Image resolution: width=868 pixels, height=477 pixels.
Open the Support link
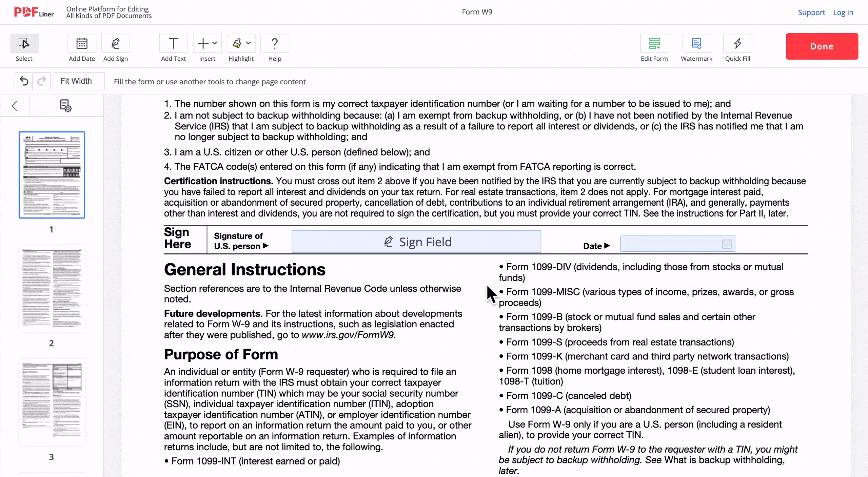[811, 13]
